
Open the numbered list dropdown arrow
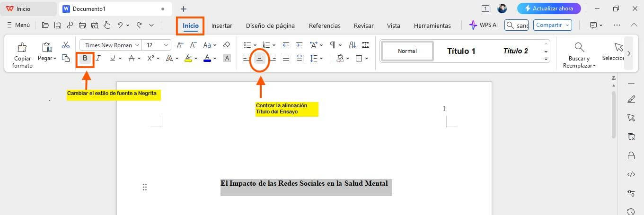pyautogui.click(x=273, y=45)
